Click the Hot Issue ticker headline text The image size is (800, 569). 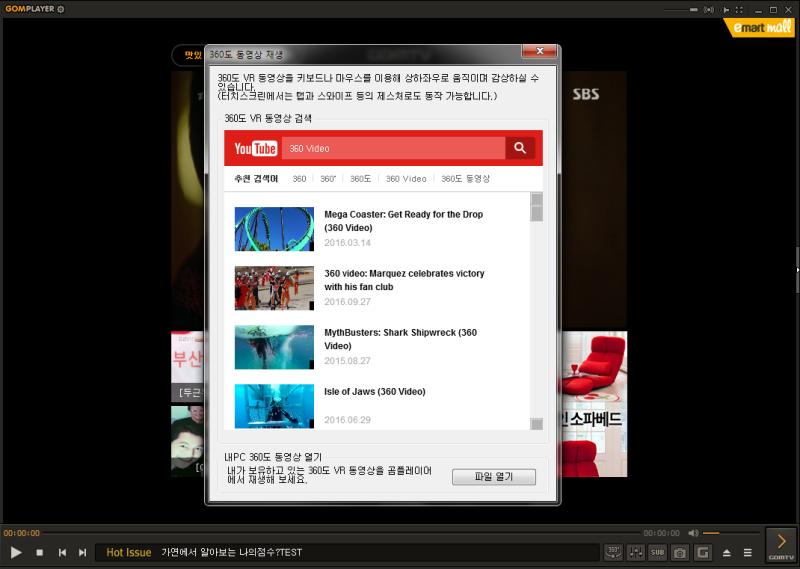(x=232, y=552)
